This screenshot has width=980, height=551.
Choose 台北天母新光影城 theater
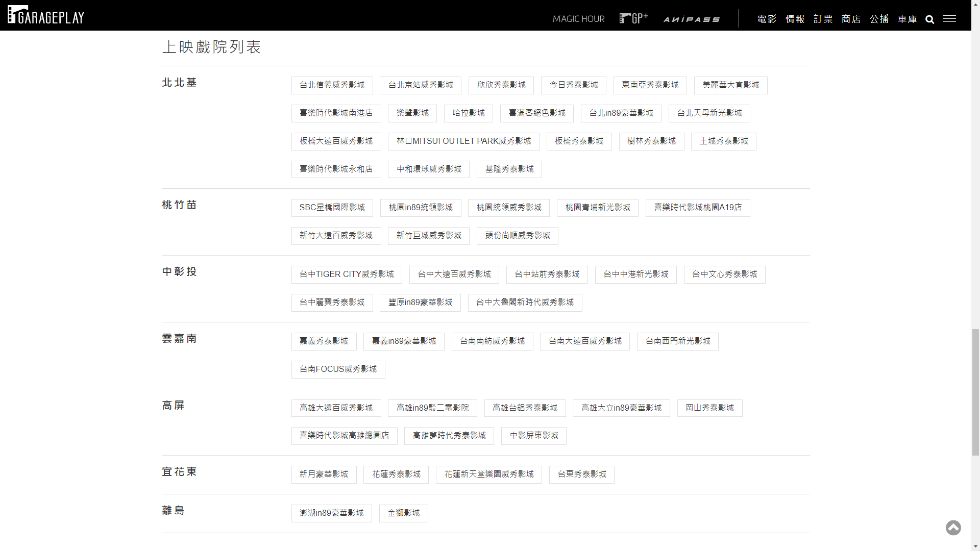pos(709,113)
